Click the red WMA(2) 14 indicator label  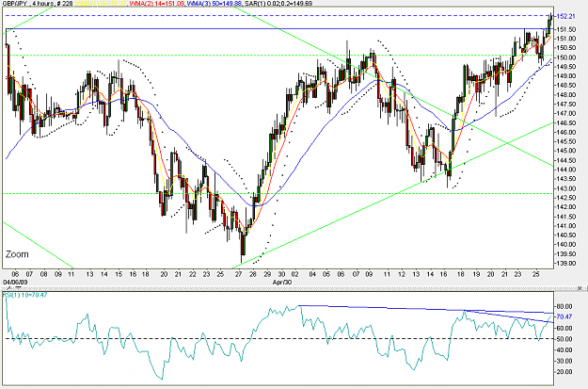point(157,4)
